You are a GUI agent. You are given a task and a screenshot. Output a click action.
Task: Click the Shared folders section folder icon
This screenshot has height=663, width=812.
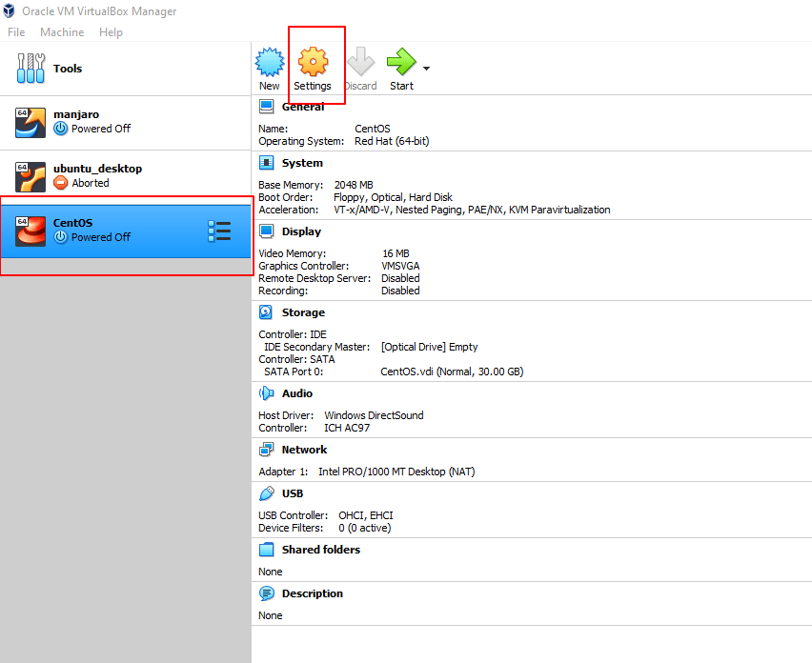(x=266, y=549)
